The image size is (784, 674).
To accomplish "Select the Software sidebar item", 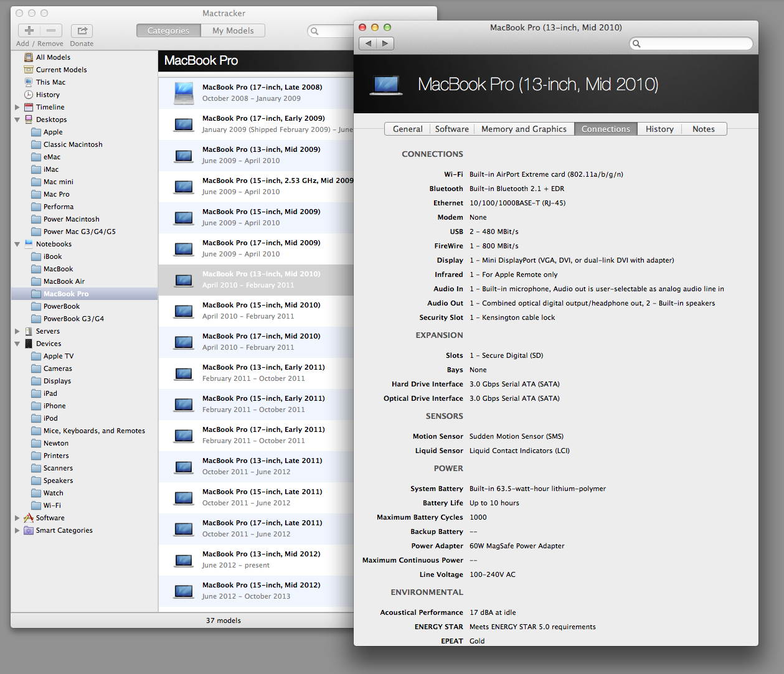I will tap(44, 518).
